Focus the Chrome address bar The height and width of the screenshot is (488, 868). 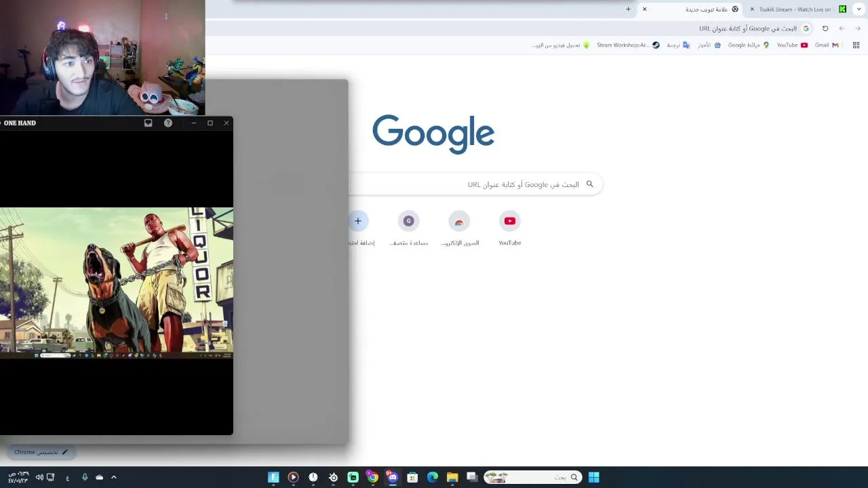click(509, 28)
